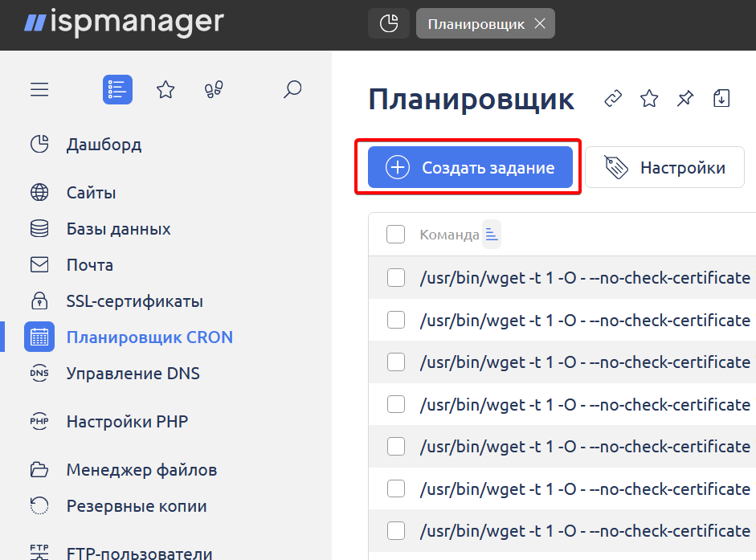The width and height of the screenshot is (756, 560).
Task: Open the sidebar search magnifier
Action: pyautogui.click(x=292, y=89)
